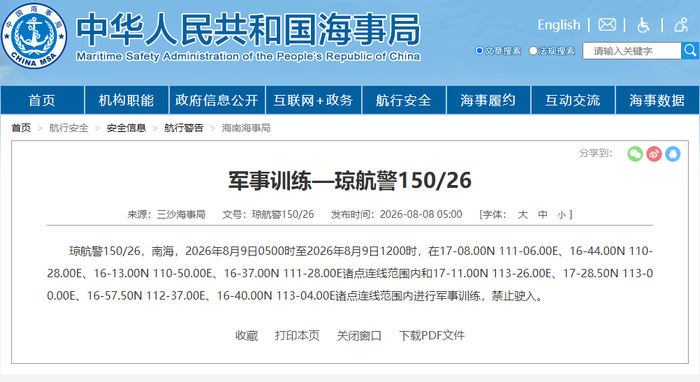Go to 航行安全 in the breadcrumb
This screenshot has height=382, width=700.
pyautogui.click(x=69, y=128)
